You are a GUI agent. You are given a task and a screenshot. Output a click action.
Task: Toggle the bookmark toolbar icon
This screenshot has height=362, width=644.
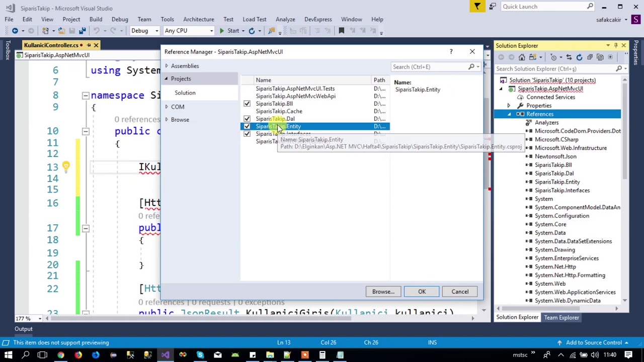point(341,31)
